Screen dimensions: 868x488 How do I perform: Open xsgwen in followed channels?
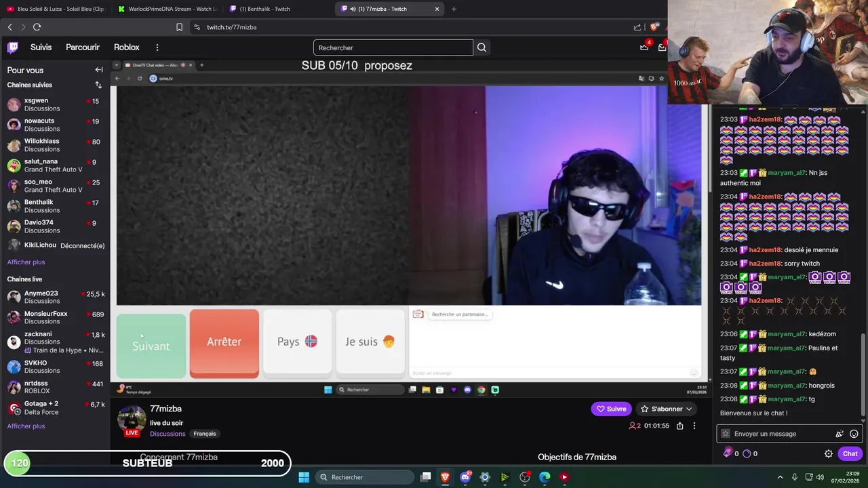tap(56, 104)
